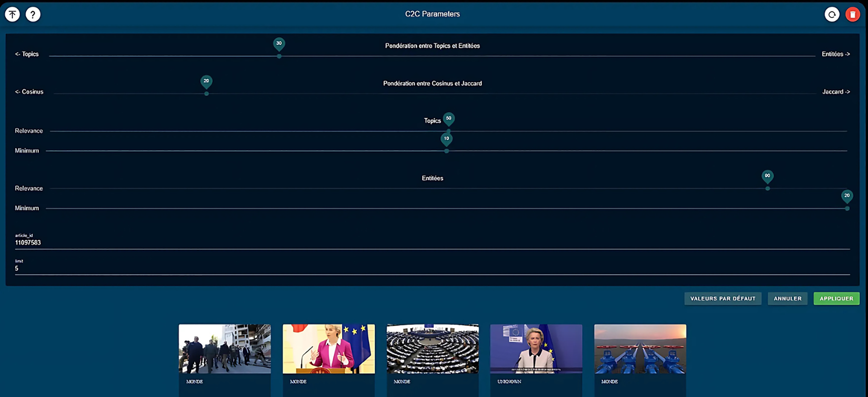Click the refresh icon in header

point(832,14)
